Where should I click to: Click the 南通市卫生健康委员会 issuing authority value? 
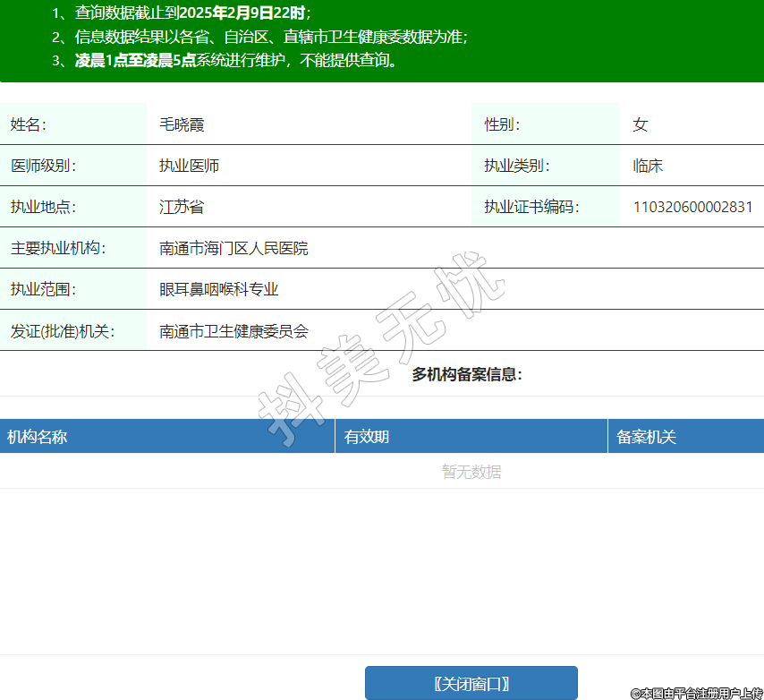coord(233,330)
